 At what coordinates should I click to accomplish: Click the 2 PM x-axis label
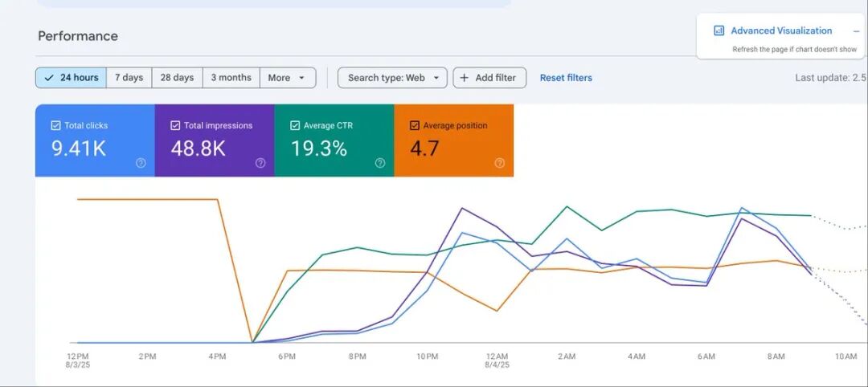click(x=147, y=357)
